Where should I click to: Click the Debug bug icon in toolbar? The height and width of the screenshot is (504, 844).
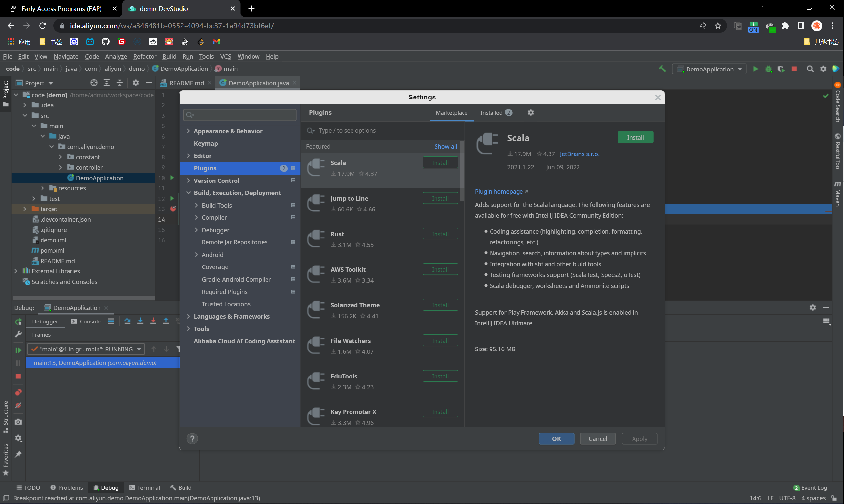tap(768, 69)
